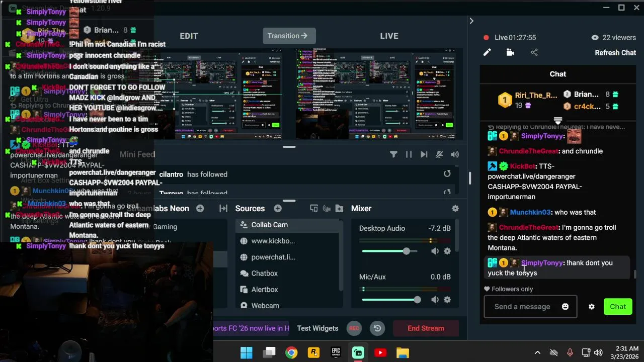Click the 22 viewers eye indicator
The width and height of the screenshot is (644, 362).
(613, 37)
